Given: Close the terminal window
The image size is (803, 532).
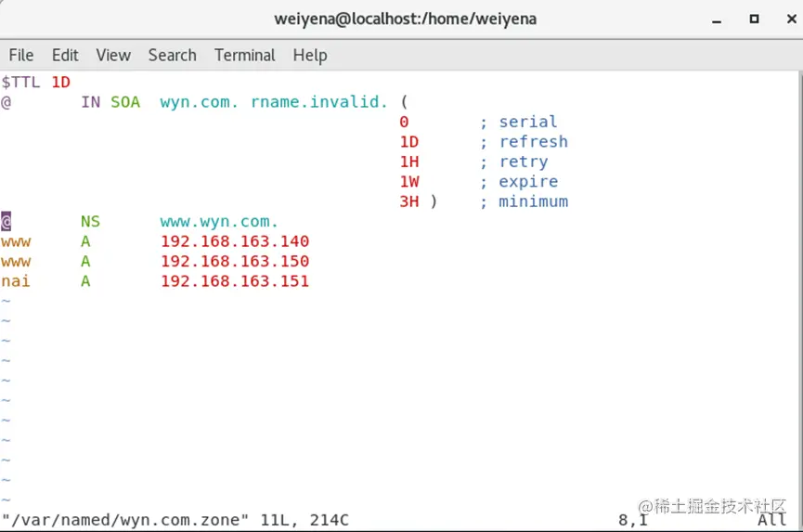Looking at the screenshot, I should (x=791, y=19).
